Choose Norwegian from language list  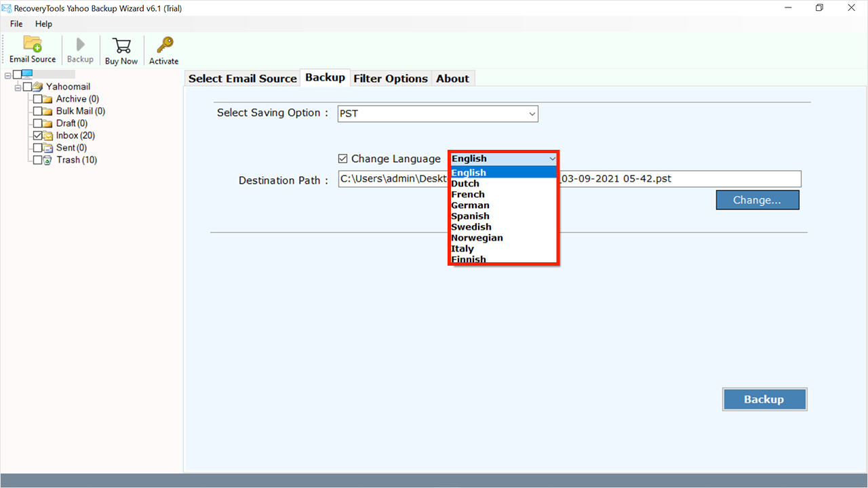[x=503, y=238]
